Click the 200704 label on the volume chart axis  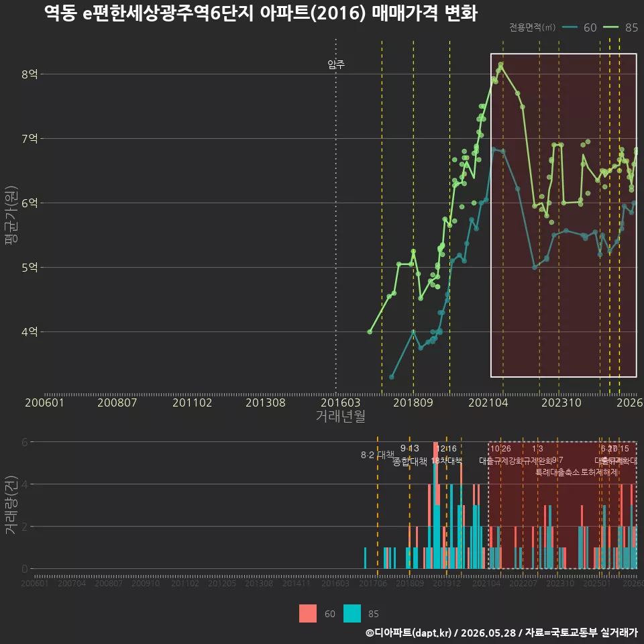(72, 583)
